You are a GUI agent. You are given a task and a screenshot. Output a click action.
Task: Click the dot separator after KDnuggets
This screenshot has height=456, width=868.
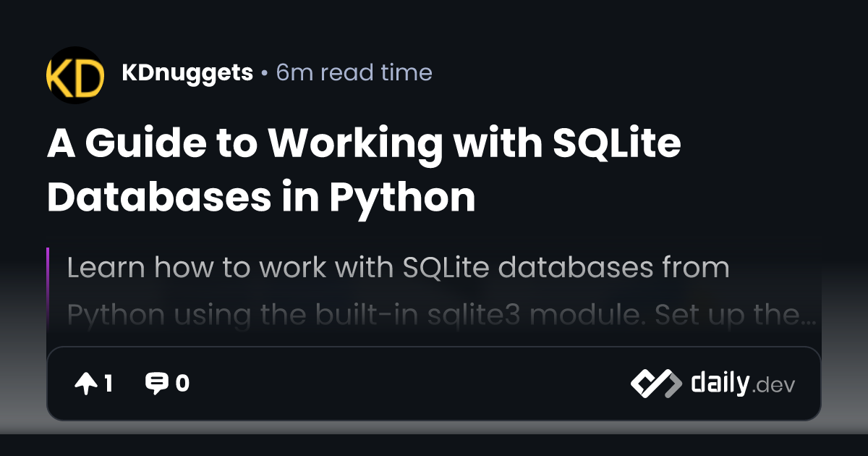point(265,74)
